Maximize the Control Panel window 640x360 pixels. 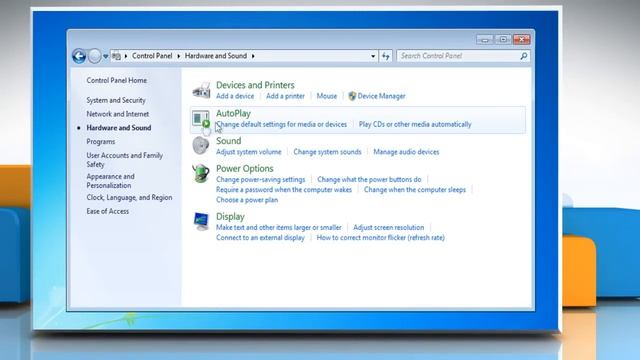point(503,39)
